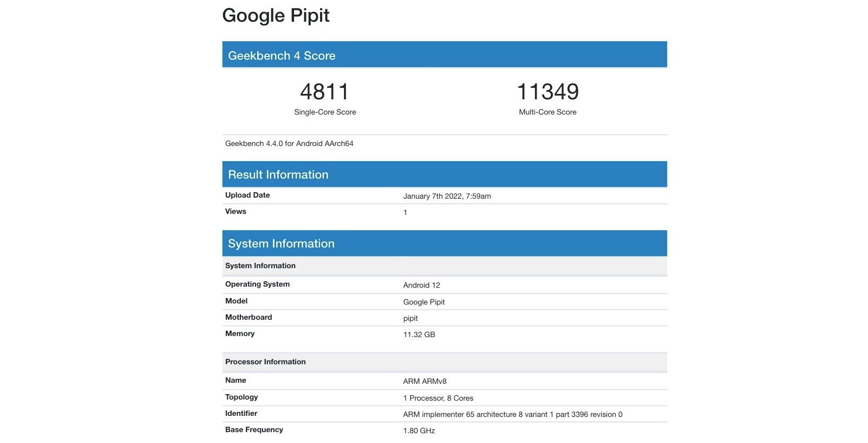Select the Base Frequency value '1.80 GHz'

[x=419, y=431]
